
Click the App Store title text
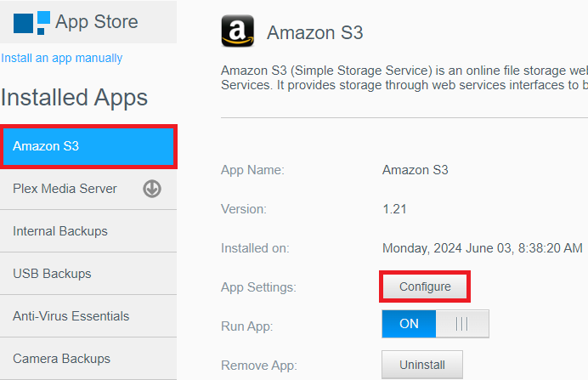(x=96, y=22)
